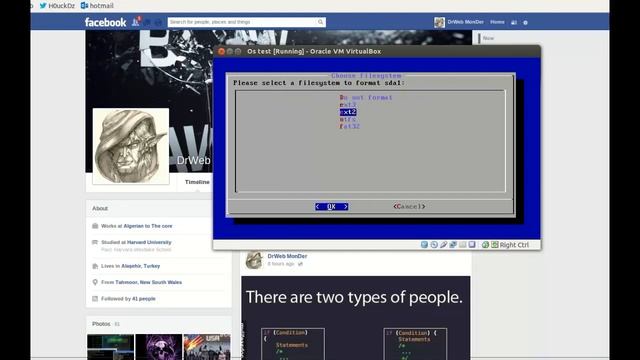
Task: Confirm with the OK button
Action: [331, 207]
